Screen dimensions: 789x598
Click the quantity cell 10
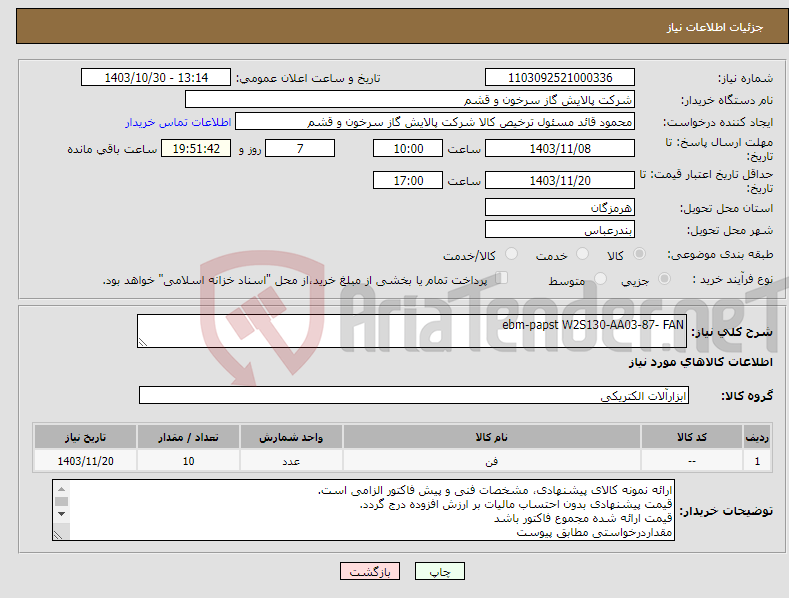(x=188, y=461)
